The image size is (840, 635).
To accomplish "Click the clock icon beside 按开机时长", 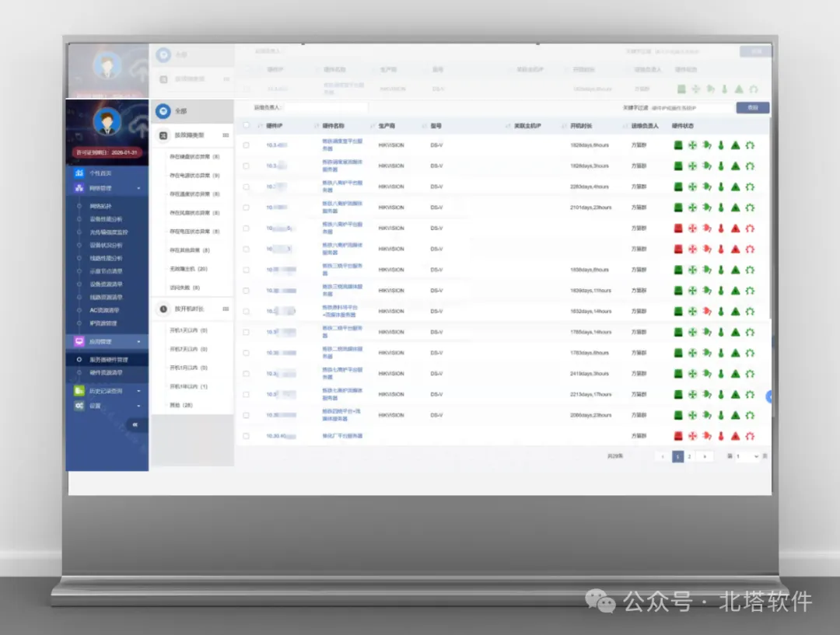I will [x=163, y=309].
